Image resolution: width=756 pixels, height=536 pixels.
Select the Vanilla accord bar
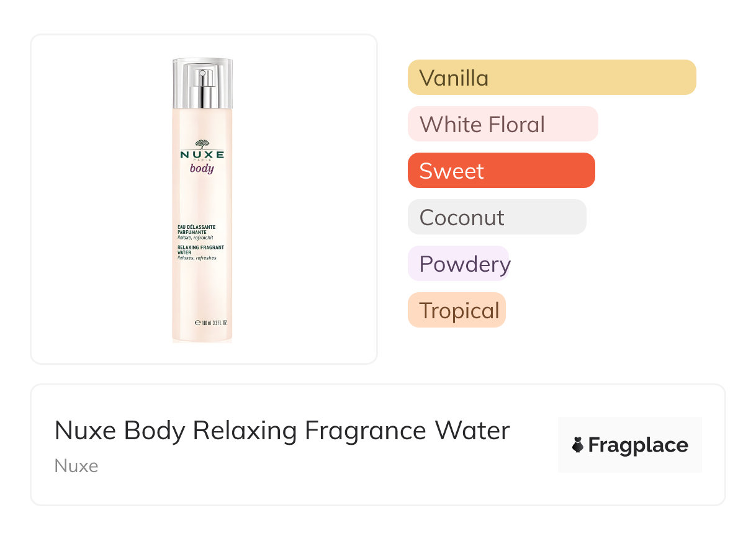pos(551,78)
